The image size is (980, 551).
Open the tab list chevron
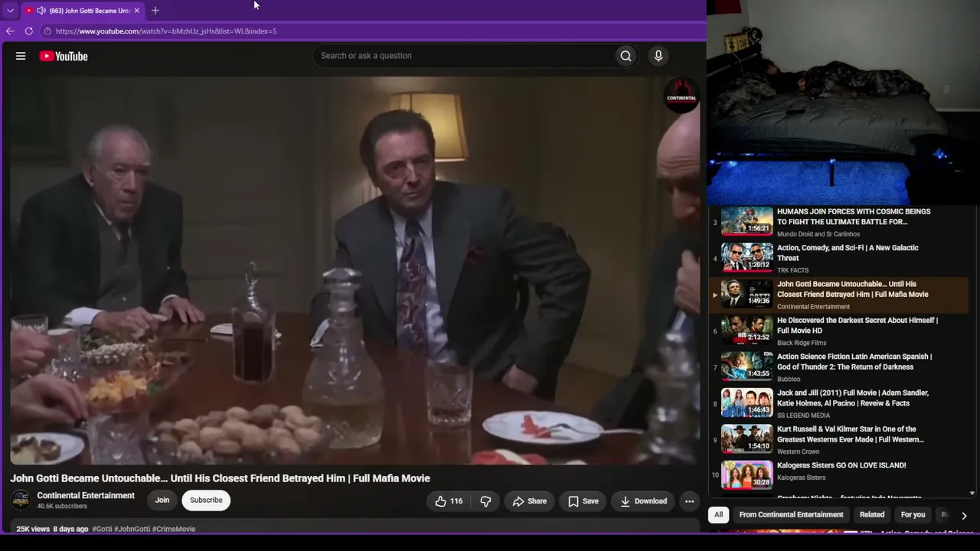pos(10,11)
